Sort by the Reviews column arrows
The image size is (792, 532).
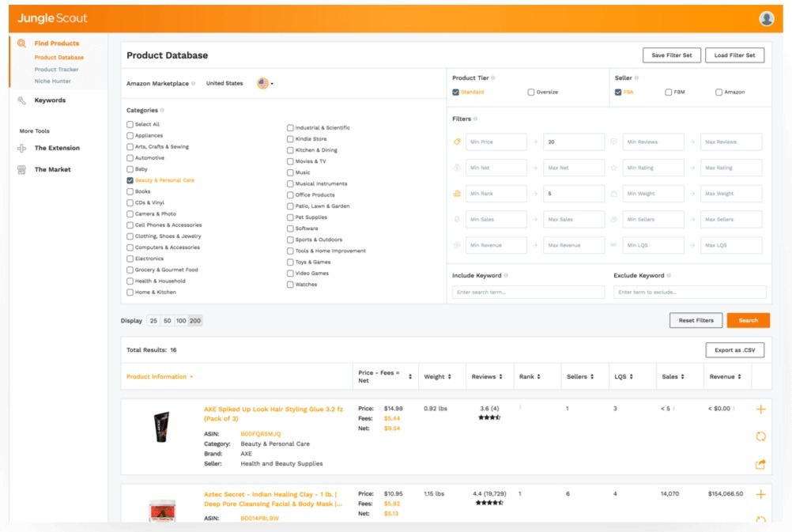(500, 377)
